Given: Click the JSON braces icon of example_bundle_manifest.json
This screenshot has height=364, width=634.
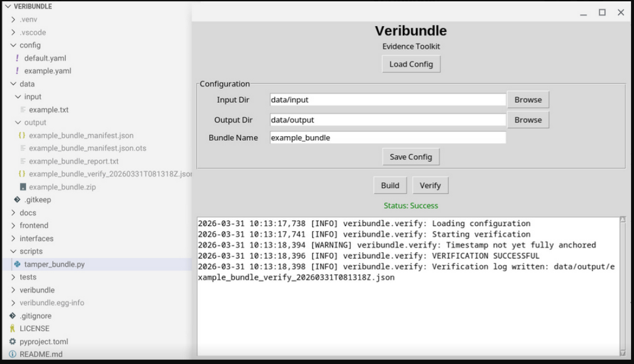Looking at the screenshot, I should pyautogui.click(x=22, y=136).
